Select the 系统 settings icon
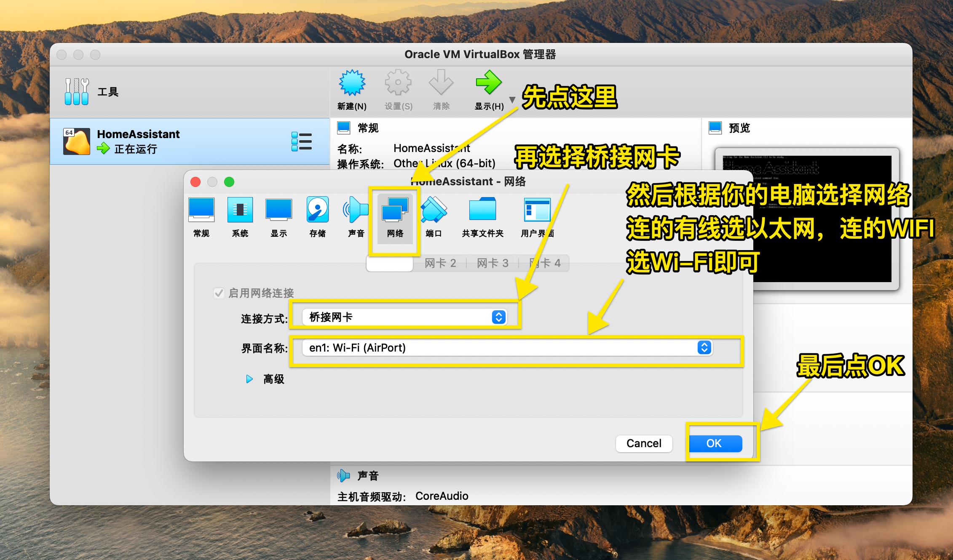This screenshot has width=953, height=560. click(x=240, y=217)
